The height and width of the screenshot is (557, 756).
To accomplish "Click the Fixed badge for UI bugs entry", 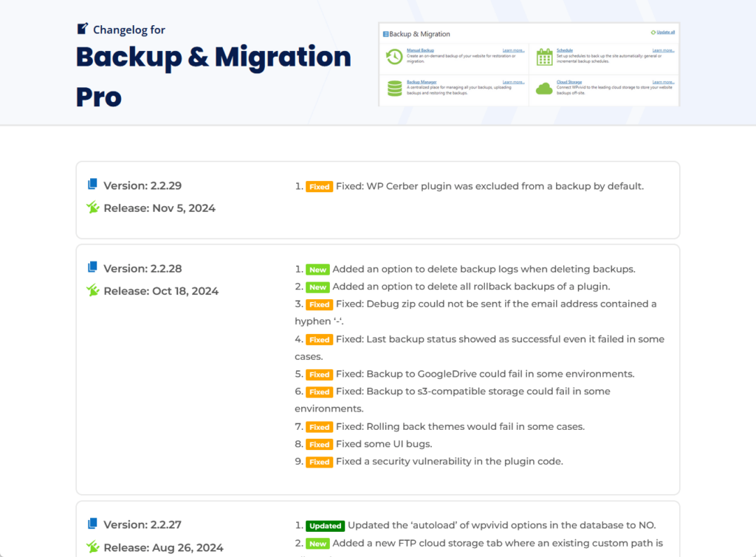I will pyautogui.click(x=319, y=444).
